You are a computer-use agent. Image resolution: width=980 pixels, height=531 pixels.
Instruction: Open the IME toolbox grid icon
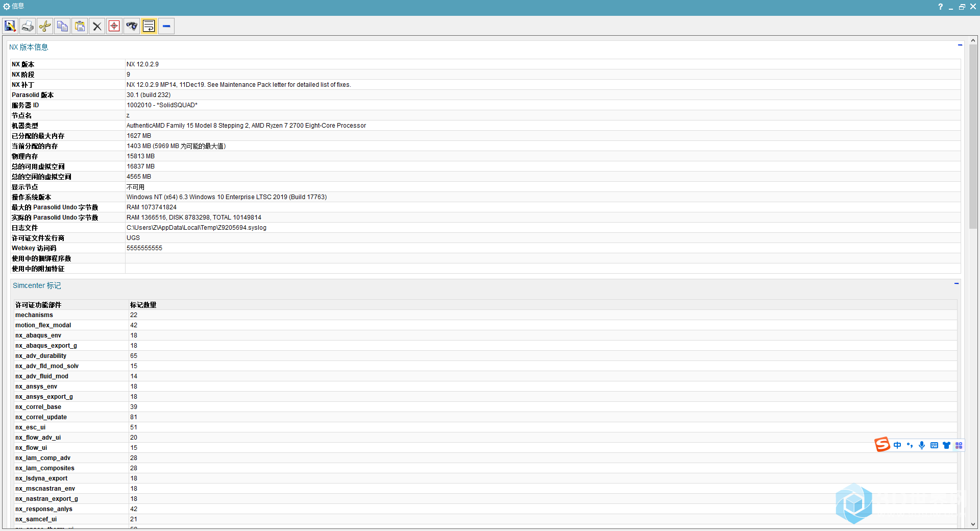(959, 445)
